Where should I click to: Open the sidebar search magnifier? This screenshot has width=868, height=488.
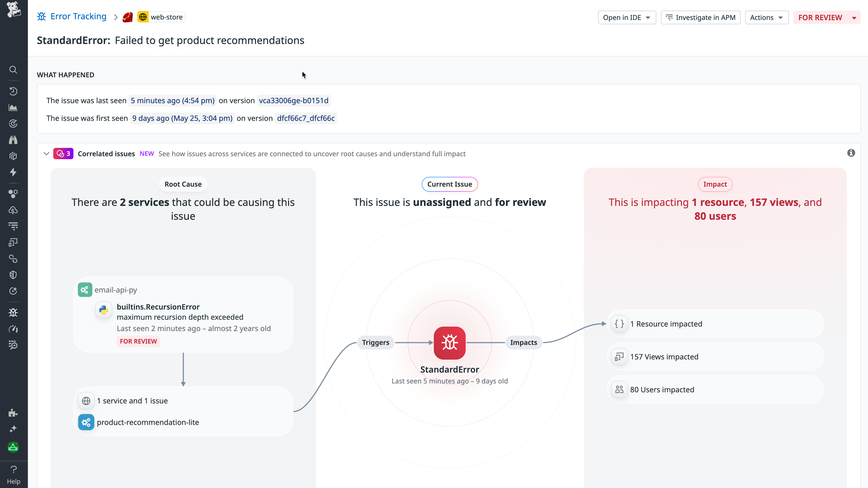13,70
